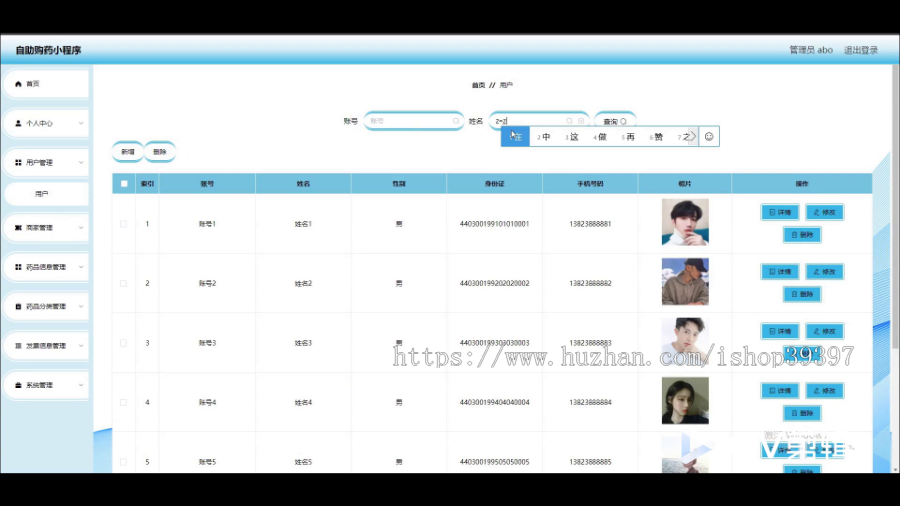Click the 管理员 abo account label

point(810,50)
